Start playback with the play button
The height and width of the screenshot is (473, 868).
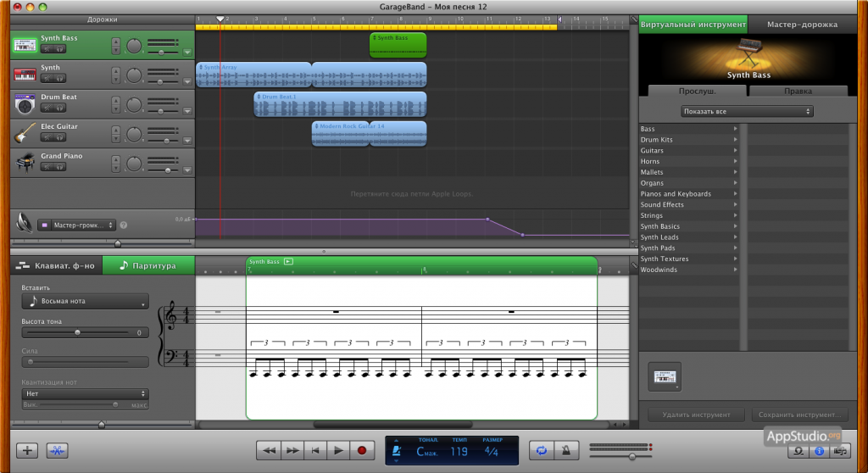[338, 451]
